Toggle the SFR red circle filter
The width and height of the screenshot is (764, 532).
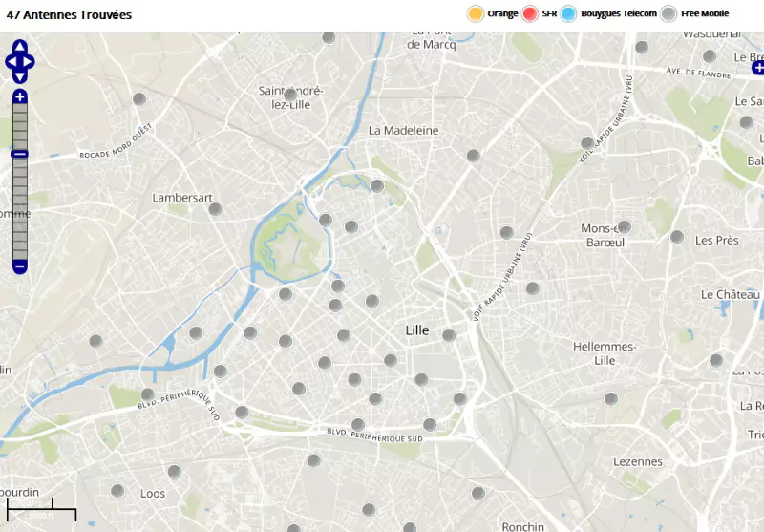tap(530, 13)
